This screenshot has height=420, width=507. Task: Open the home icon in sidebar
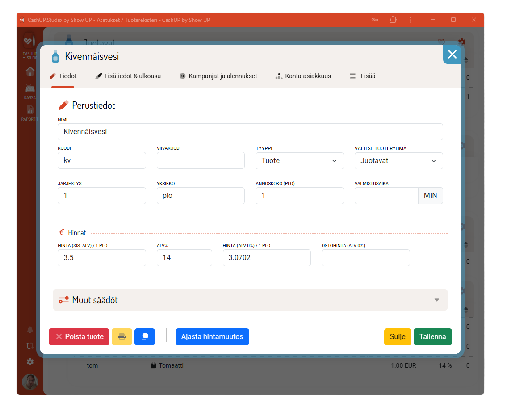30,71
